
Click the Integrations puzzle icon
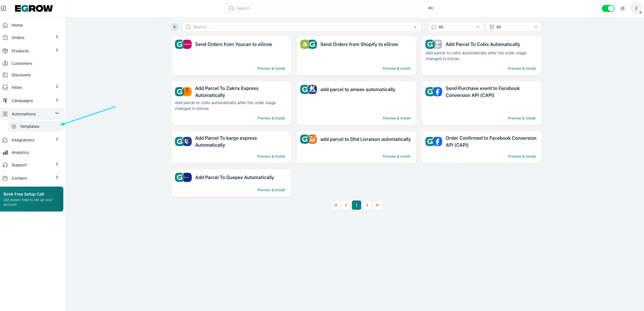tap(5, 140)
